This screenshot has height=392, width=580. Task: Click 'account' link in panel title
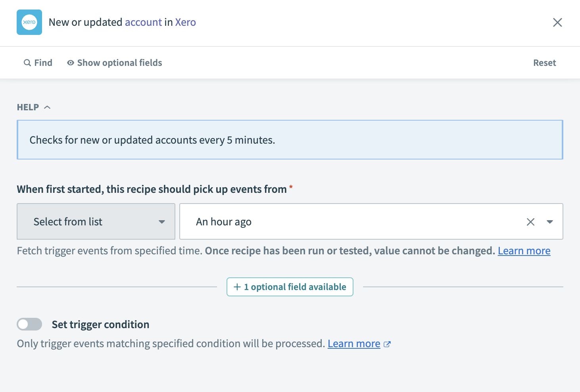[143, 22]
